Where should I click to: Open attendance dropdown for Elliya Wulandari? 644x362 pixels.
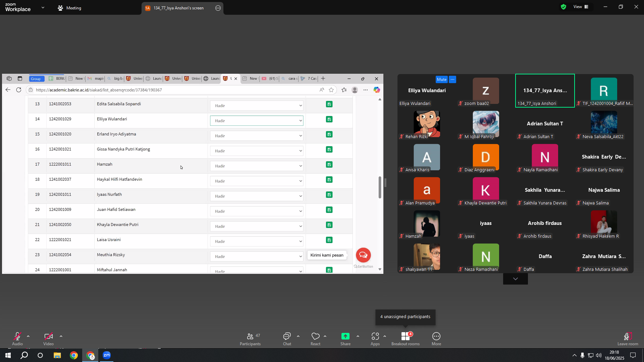click(257, 121)
